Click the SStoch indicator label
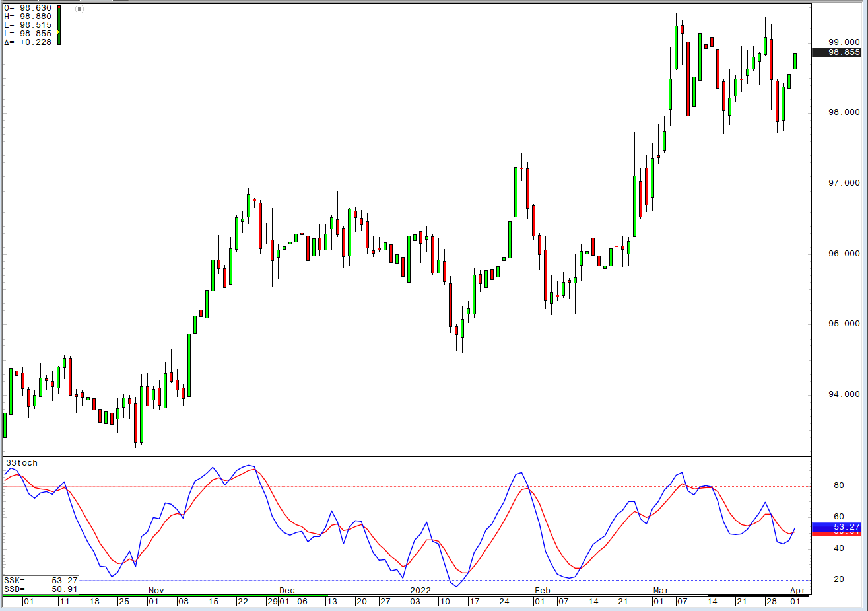Screen dimensions: 868x611 tap(22, 463)
